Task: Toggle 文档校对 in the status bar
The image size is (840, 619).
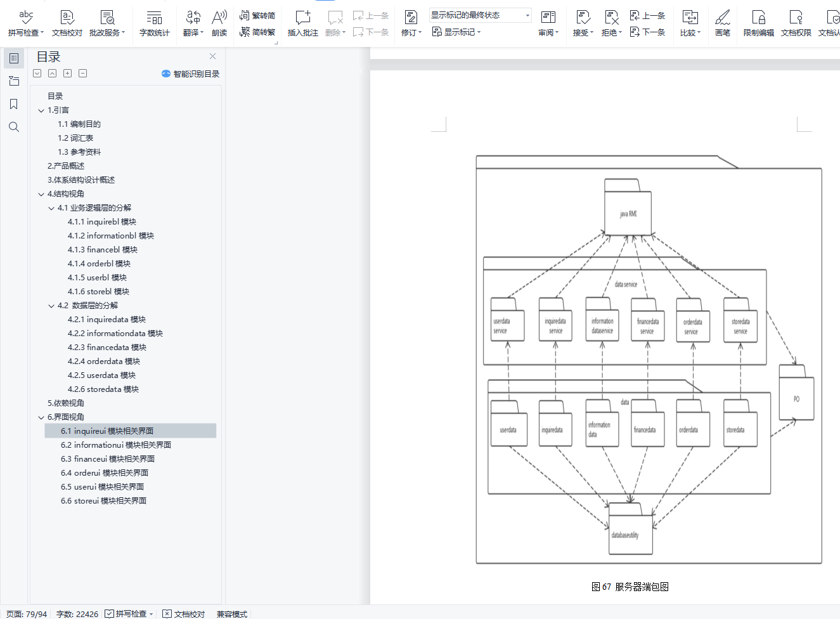Action: click(184, 614)
